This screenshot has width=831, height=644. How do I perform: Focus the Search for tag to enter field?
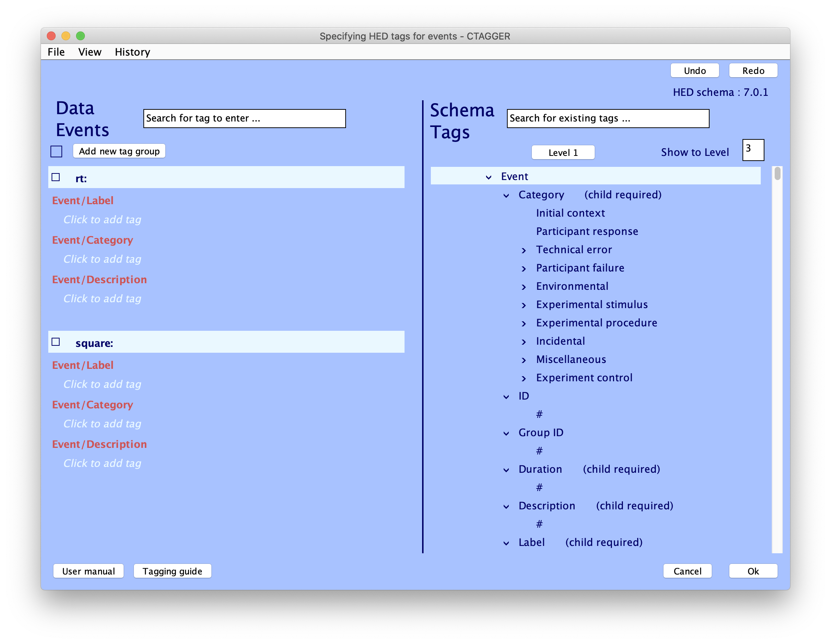coord(244,118)
